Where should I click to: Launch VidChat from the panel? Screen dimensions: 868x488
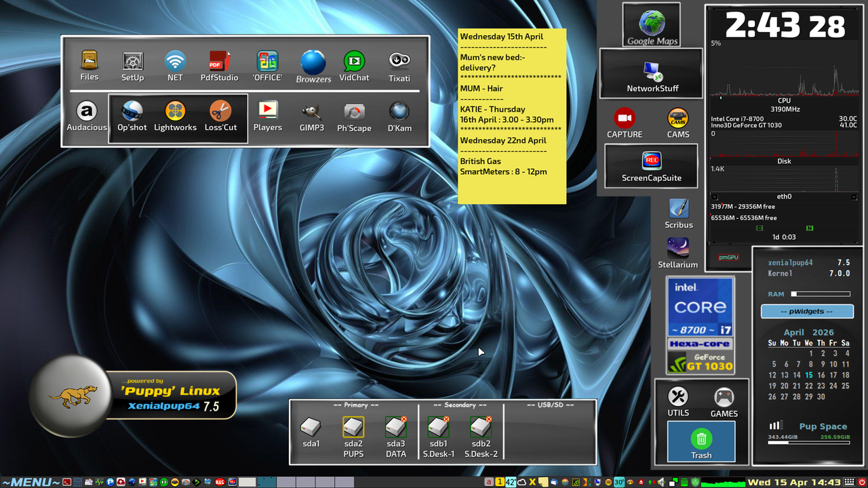[x=354, y=61]
